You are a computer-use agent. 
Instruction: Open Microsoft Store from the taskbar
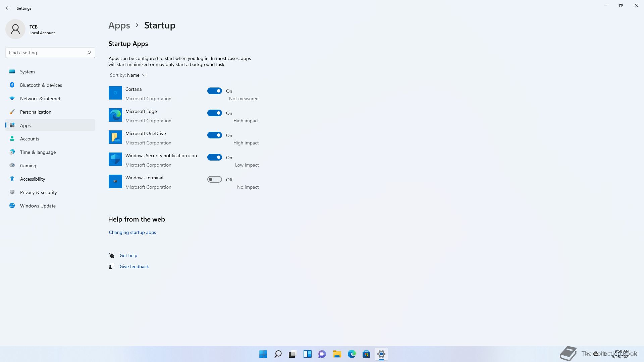click(x=367, y=354)
